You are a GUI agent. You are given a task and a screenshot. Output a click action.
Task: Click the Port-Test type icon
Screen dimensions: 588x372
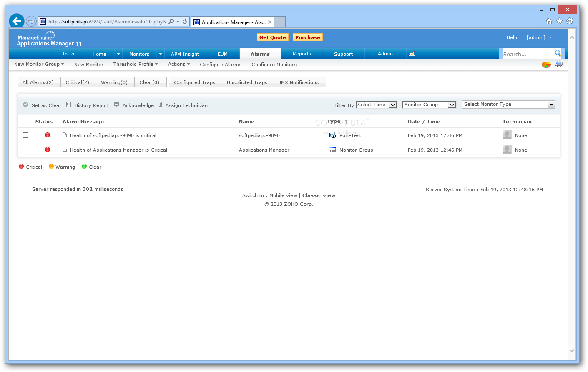332,135
